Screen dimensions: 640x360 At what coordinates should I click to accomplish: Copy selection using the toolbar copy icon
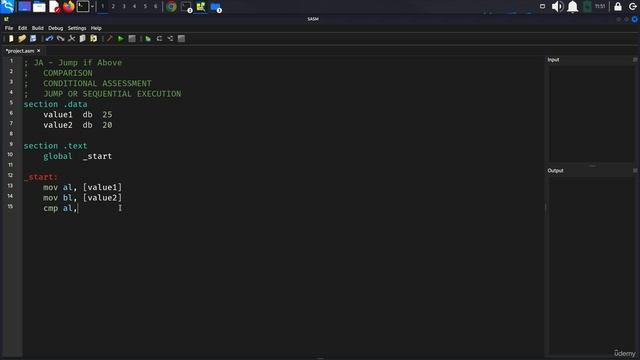click(x=82, y=39)
